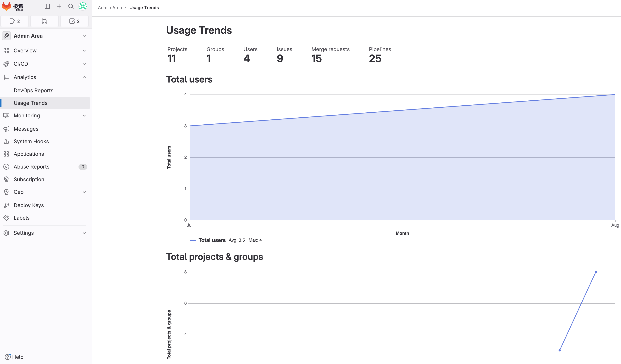Screen dimensions: 621x364
Task: Open the merge requests counter icon
Action: tap(44, 21)
